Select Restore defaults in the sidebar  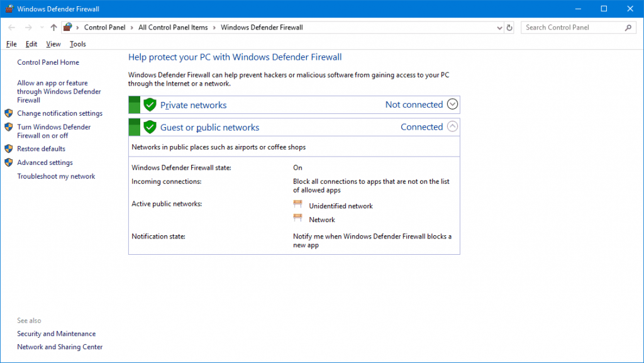point(41,149)
